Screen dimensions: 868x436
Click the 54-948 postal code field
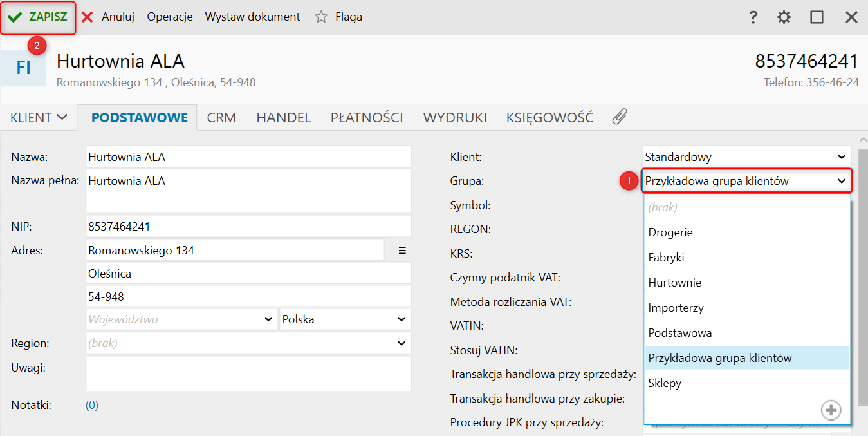pos(248,296)
